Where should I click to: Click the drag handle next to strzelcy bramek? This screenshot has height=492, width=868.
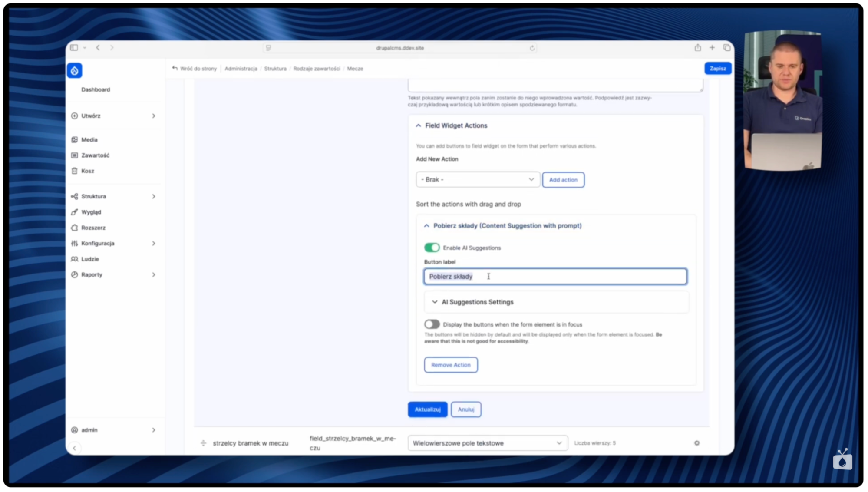(x=203, y=443)
